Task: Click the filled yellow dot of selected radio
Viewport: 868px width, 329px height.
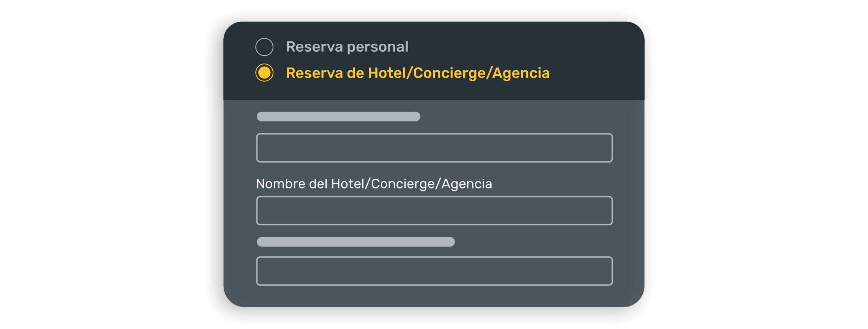Action: (x=264, y=73)
